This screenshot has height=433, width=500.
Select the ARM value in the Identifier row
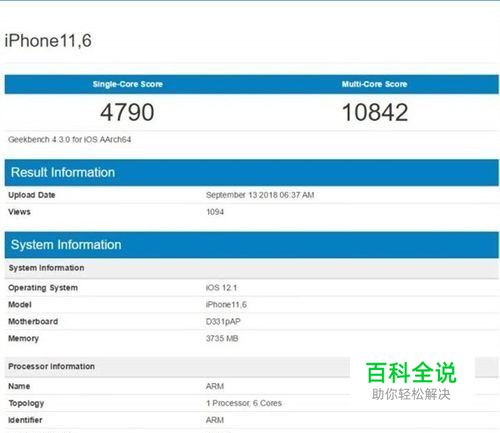point(215,420)
